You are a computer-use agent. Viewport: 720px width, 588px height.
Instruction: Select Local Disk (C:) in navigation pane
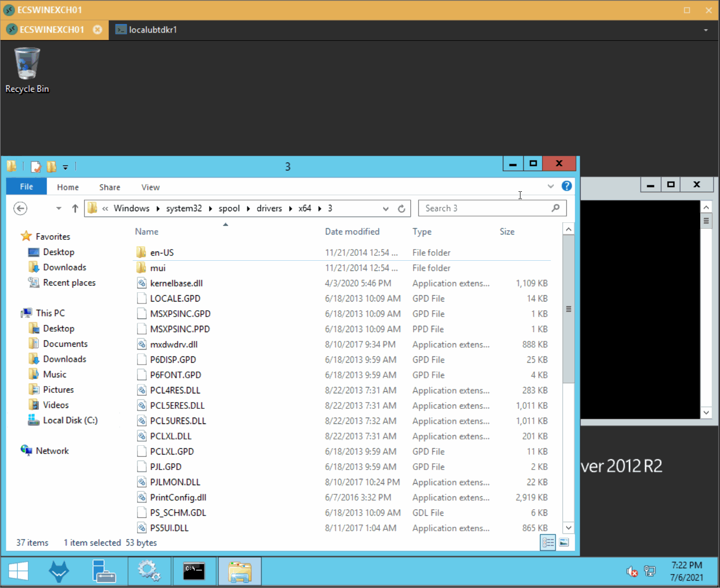(70, 420)
